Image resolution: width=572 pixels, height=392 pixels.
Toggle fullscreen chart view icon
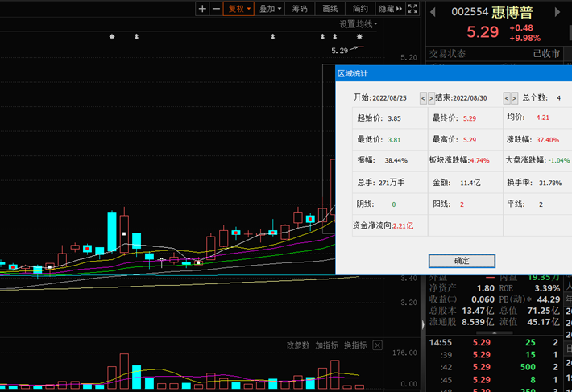(x=412, y=9)
